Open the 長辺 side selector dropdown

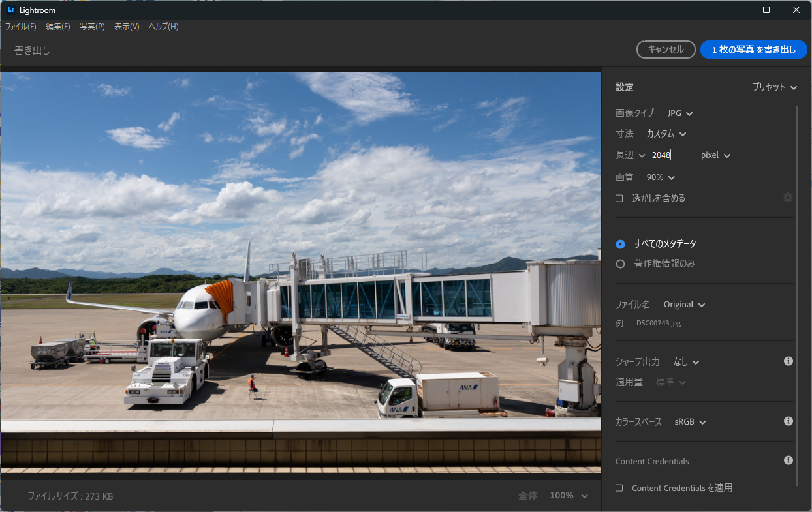(x=631, y=155)
